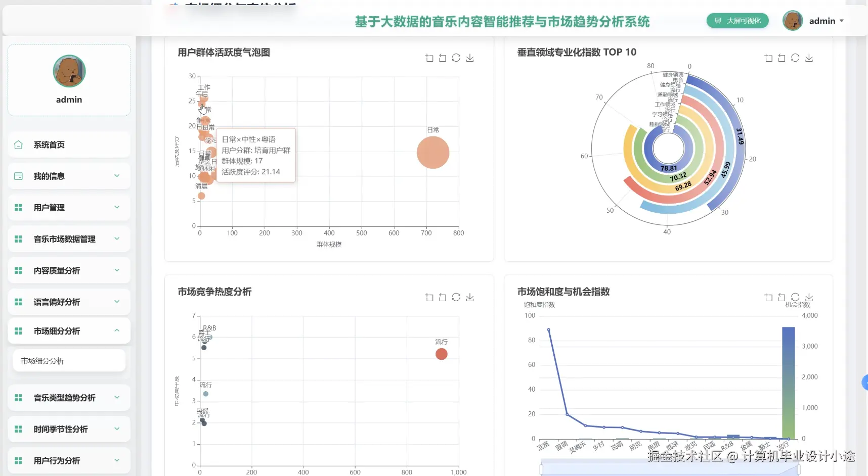Click the admin avatar image
This screenshot has height=476, width=868.
[x=793, y=21]
